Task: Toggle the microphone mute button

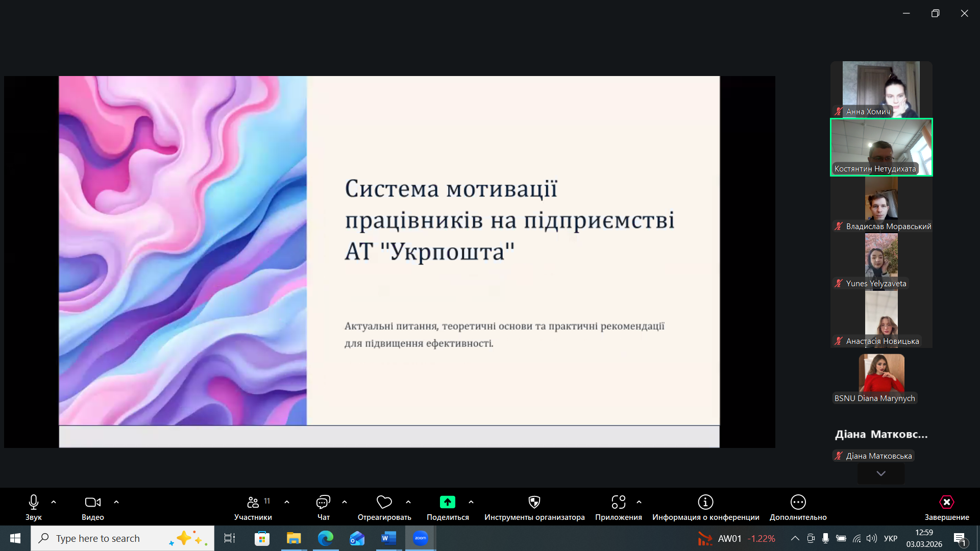Action: coord(34,503)
